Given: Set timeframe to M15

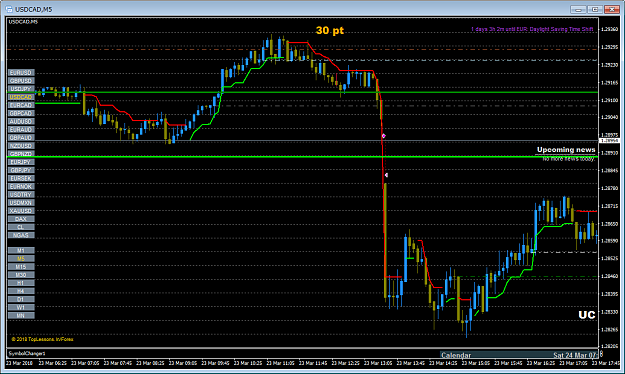Looking at the screenshot, I should (21, 267).
